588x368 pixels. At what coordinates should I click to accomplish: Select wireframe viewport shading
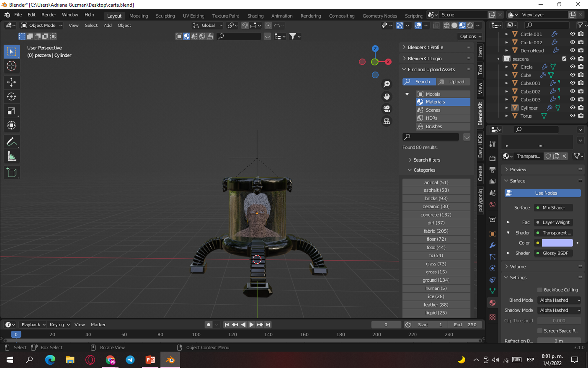pos(447,26)
